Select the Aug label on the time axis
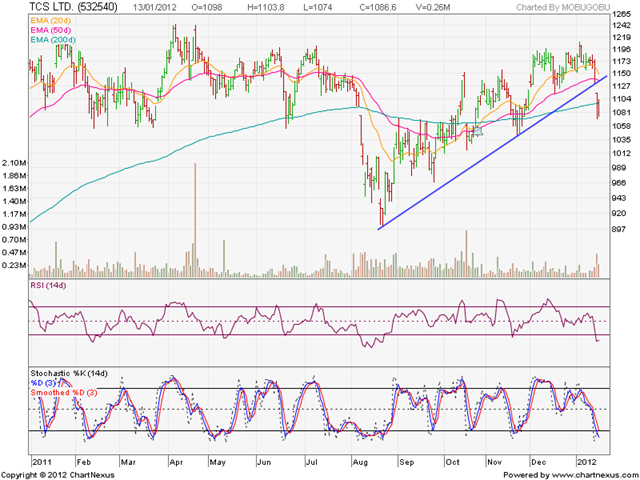The height and width of the screenshot is (480, 640). (x=360, y=462)
